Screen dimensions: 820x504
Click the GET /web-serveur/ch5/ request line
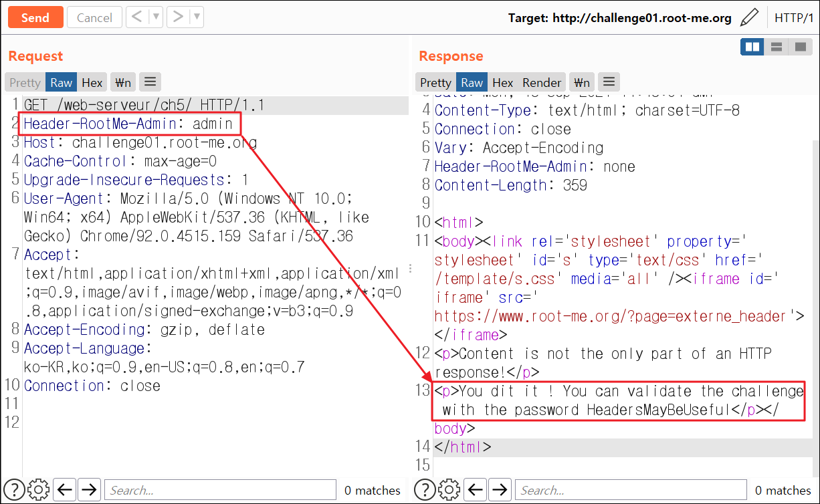[x=144, y=105]
